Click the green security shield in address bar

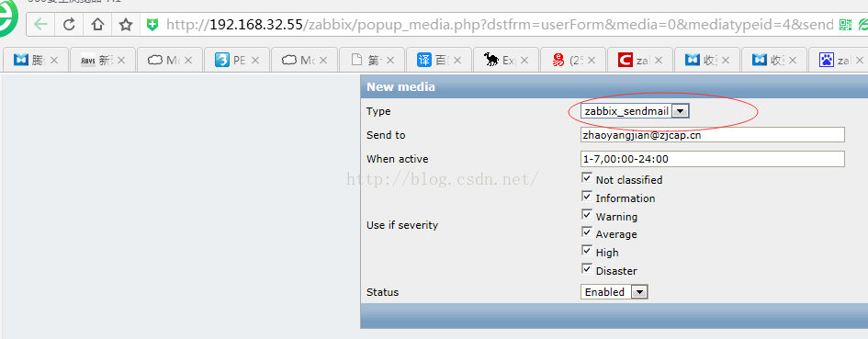coord(152,25)
